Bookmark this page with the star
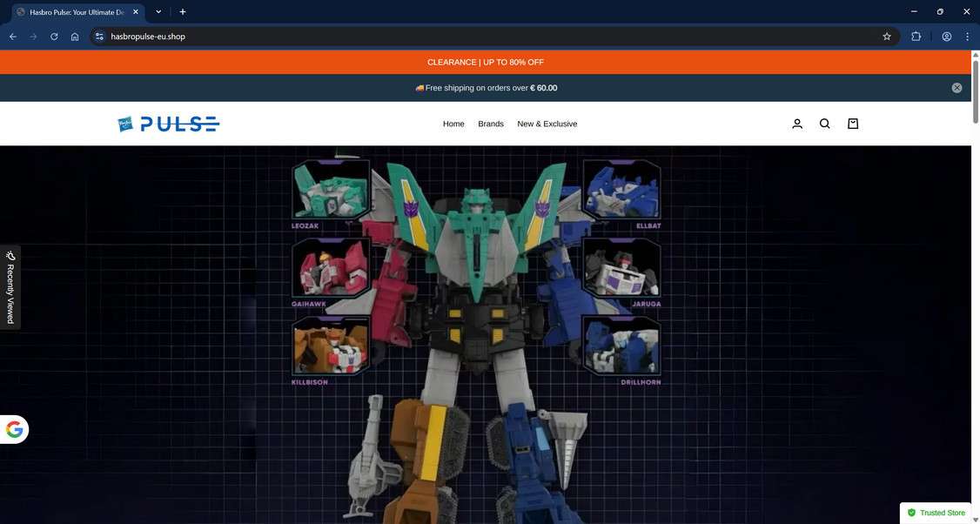Image resolution: width=980 pixels, height=524 pixels. (886, 37)
